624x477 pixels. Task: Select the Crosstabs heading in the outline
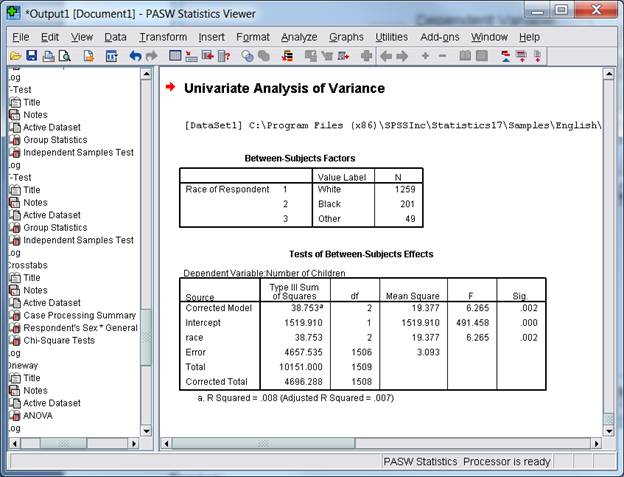28,265
